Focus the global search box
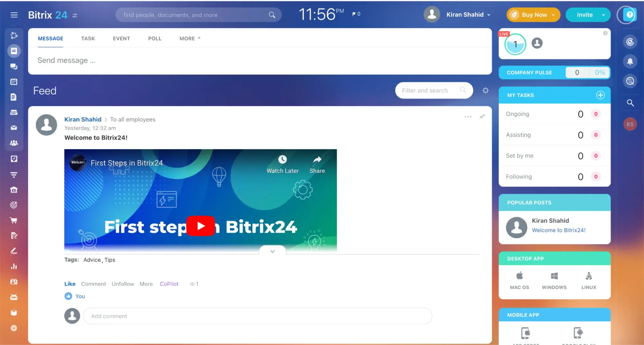Viewport: 644px width, 345px height. pyautogui.click(x=198, y=15)
